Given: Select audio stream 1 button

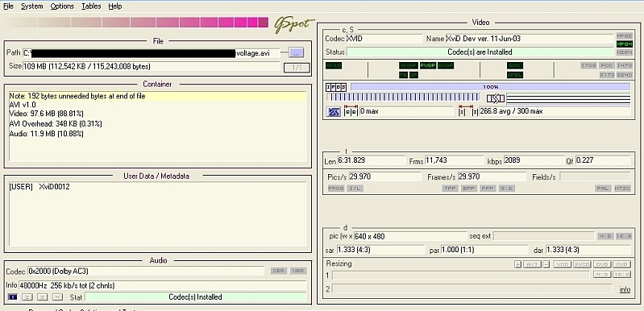Looking at the screenshot, I should 13,297.
